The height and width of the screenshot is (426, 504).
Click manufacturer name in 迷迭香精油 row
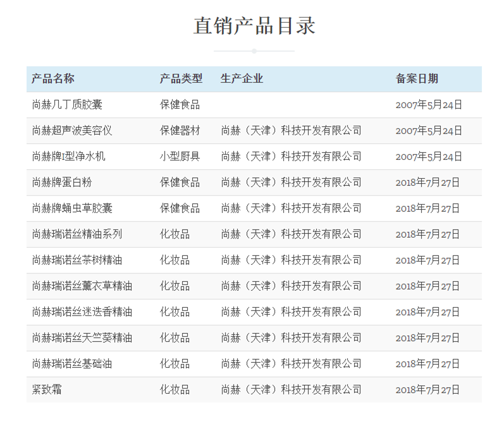292,312
